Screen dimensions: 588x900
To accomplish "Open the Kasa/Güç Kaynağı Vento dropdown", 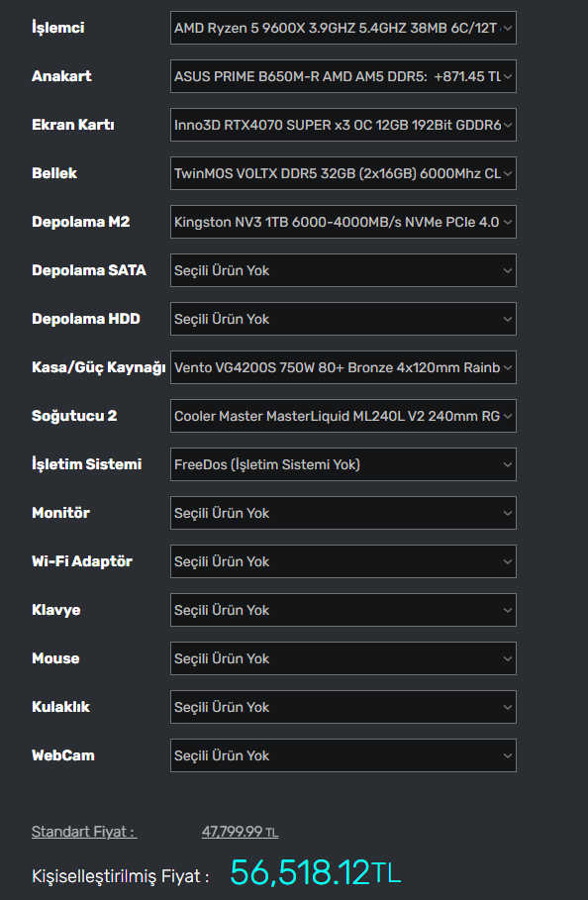I will 343,367.
